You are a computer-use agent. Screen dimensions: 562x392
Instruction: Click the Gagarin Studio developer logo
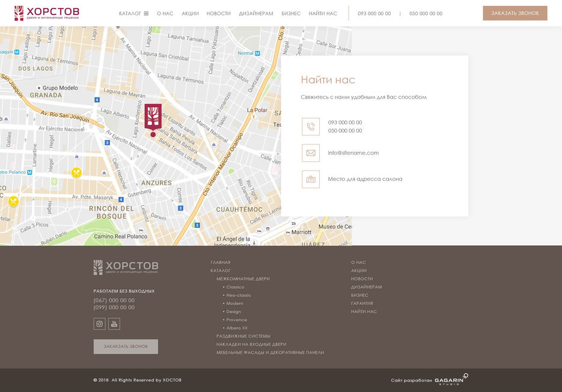(x=451, y=380)
